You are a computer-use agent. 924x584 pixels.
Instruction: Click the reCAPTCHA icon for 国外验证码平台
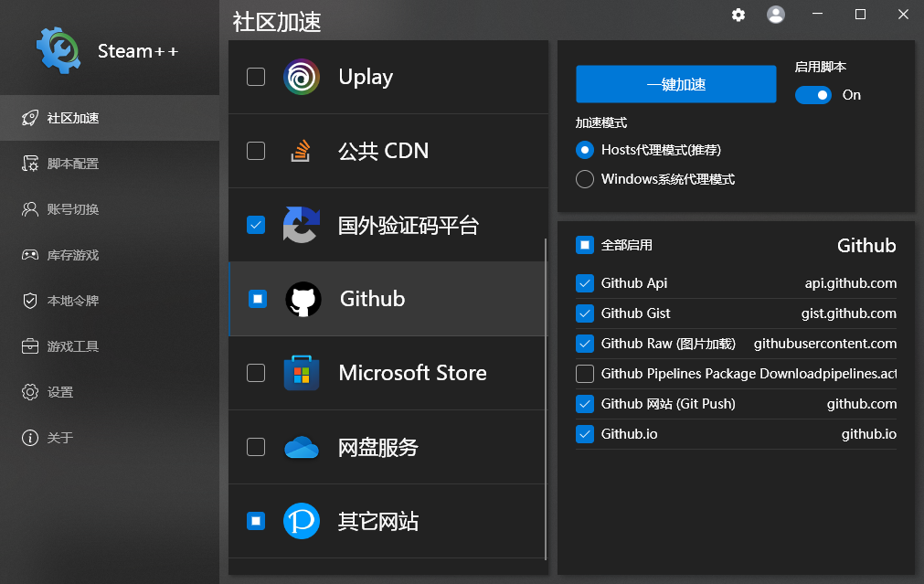click(x=302, y=225)
